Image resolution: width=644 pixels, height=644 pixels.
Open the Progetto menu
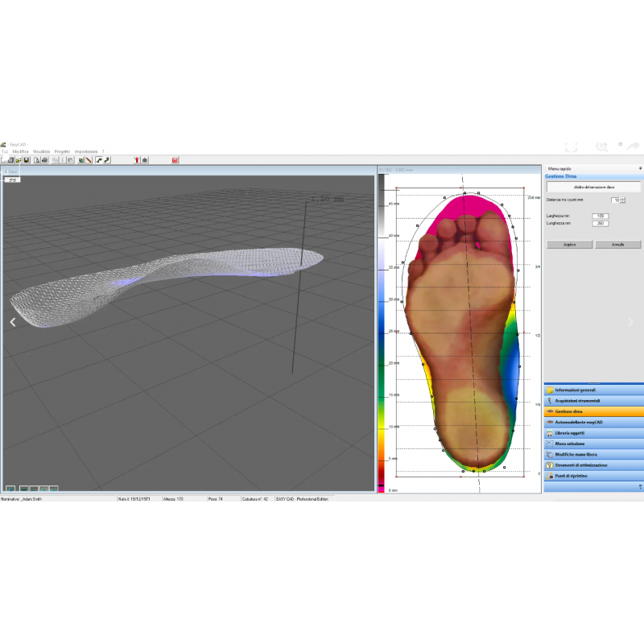pyautogui.click(x=63, y=151)
